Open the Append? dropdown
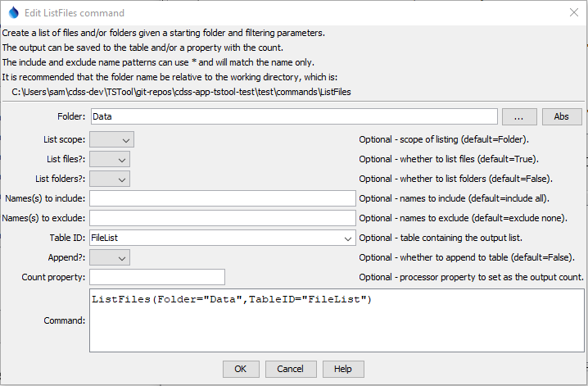Screen dimensions: 588x386 (110, 257)
